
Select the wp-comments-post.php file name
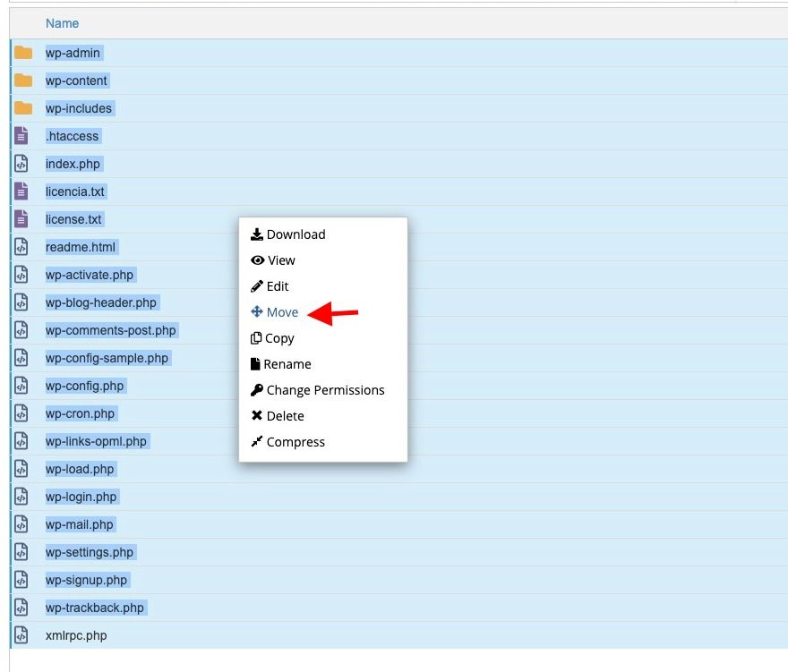click(110, 330)
